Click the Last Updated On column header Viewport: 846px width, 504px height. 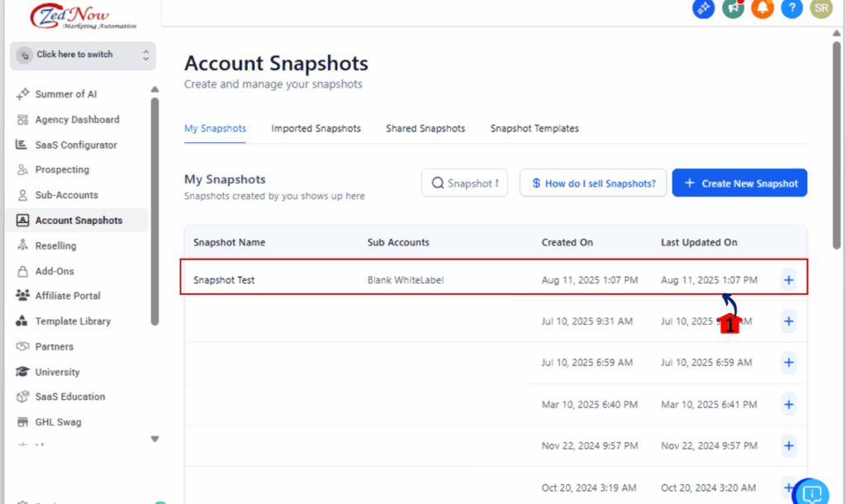click(699, 242)
